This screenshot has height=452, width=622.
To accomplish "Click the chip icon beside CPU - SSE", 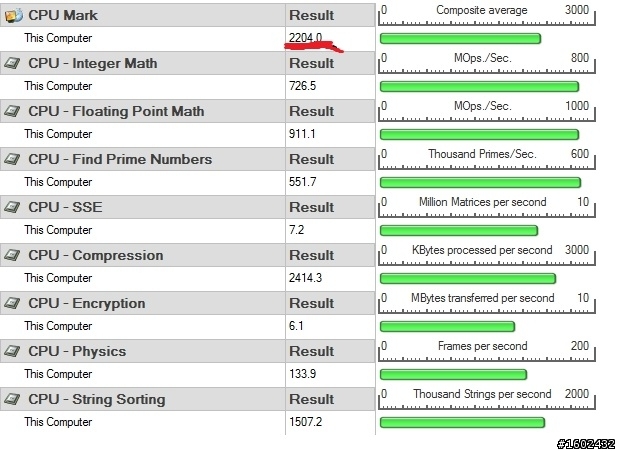I will point(12,207).
